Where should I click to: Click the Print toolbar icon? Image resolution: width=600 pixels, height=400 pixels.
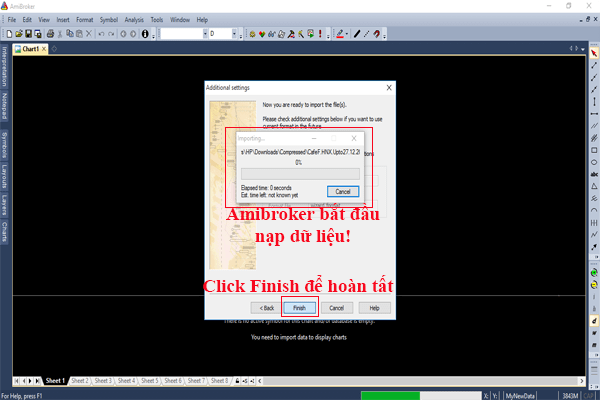[50, 34]
